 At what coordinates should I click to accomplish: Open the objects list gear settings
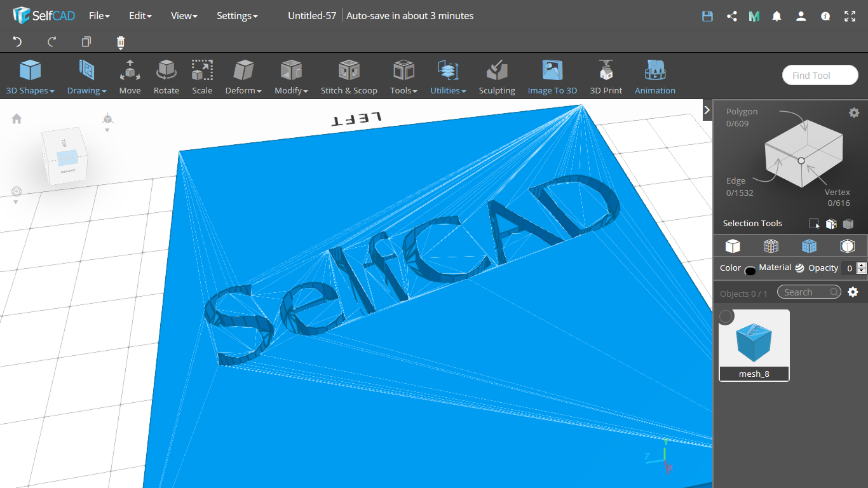[853, 292]
